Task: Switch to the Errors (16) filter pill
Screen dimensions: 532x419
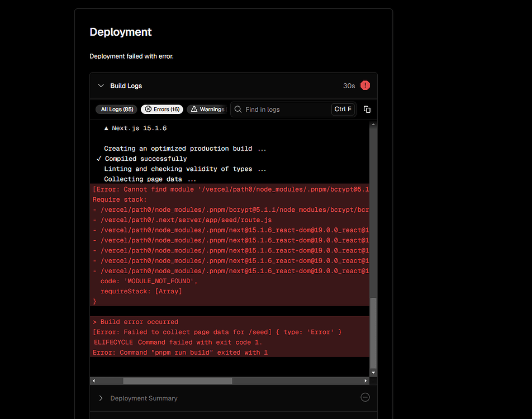Action: click(x=161, y=109)
